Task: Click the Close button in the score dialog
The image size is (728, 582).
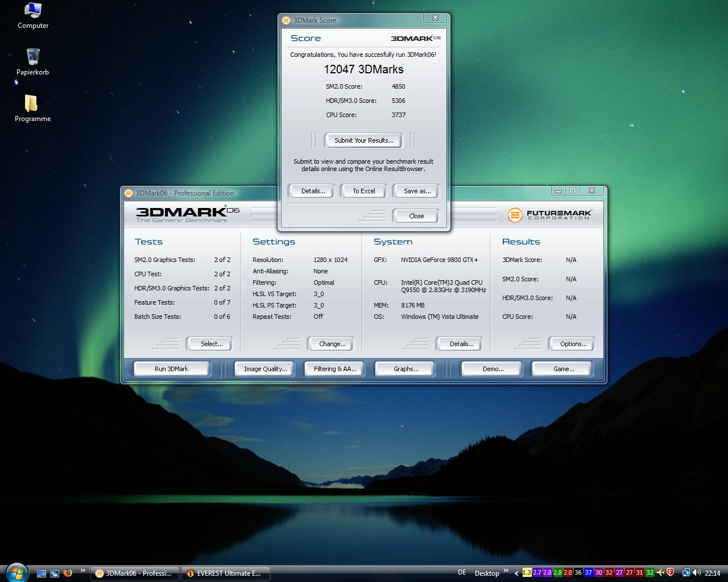Action: click(416, 216)
